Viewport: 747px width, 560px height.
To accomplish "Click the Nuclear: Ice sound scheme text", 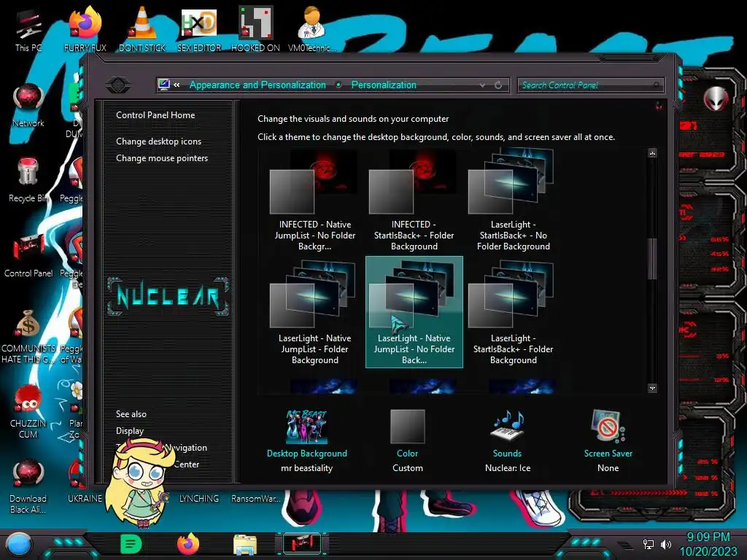I will click(x=508, y=468).
